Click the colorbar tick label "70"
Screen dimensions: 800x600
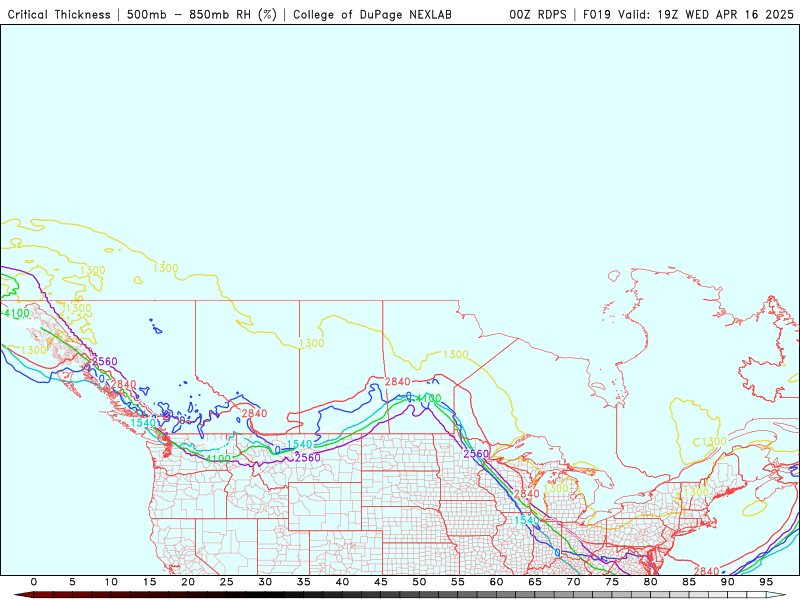coord(573,582)
